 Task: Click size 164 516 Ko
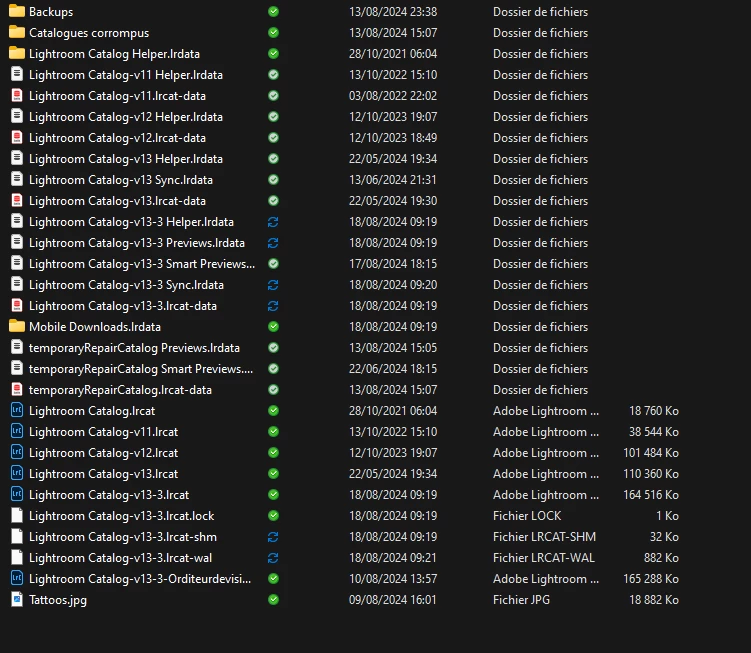pyautogui.click(x=651, y=495)
